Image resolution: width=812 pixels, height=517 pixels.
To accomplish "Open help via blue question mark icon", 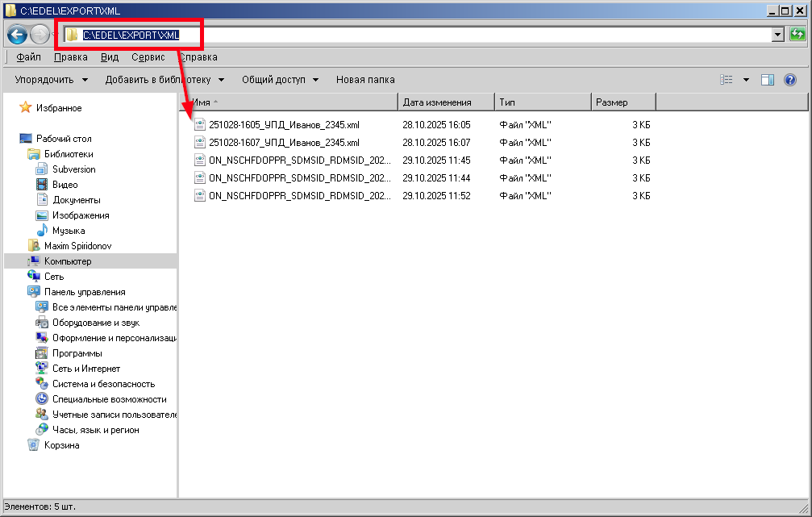I will tap(790, 80).
